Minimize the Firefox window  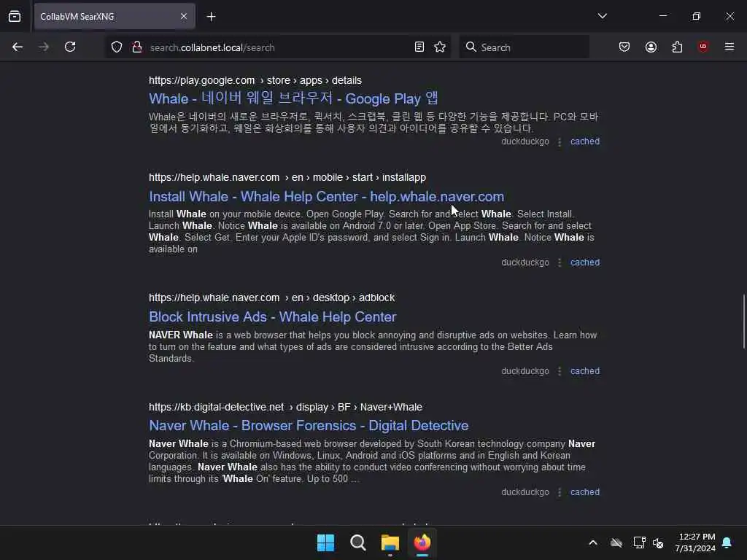(x=663, y=16)
